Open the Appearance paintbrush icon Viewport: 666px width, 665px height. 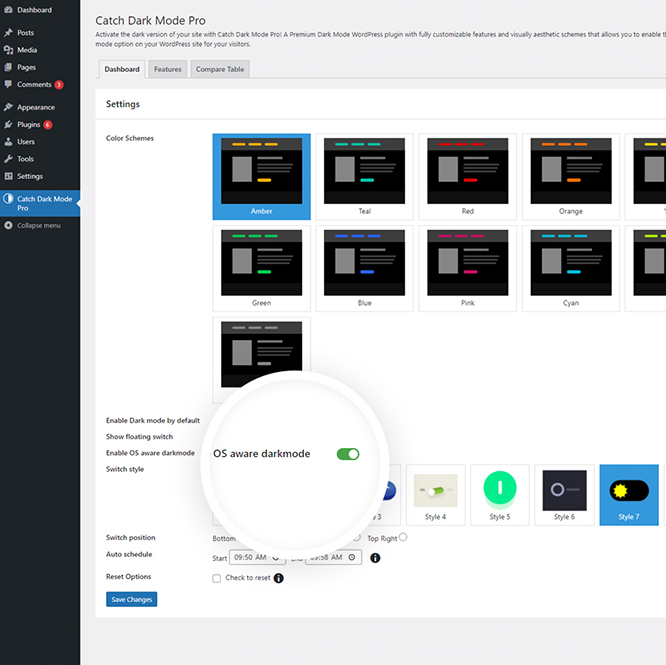coord(8,107)
